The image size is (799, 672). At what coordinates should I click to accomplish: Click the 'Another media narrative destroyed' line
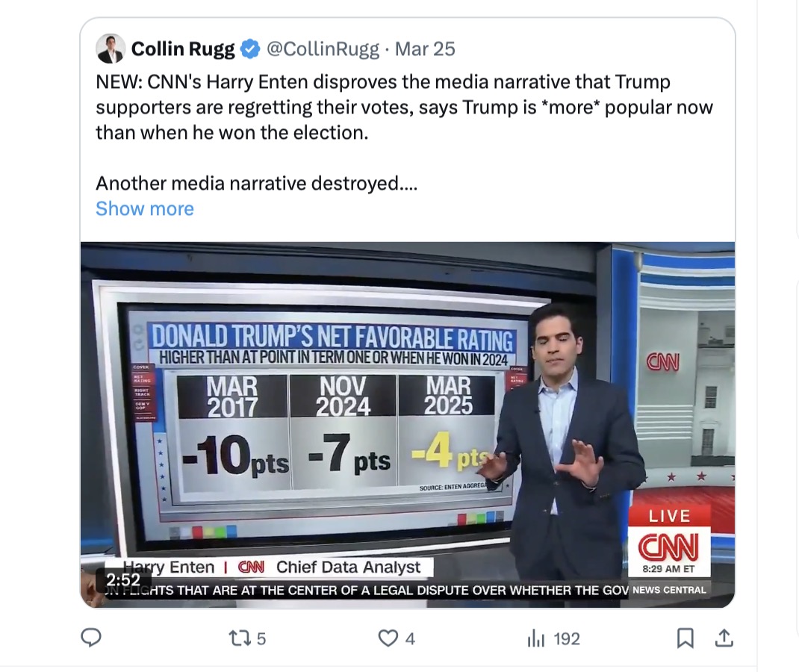pos(256,183)
